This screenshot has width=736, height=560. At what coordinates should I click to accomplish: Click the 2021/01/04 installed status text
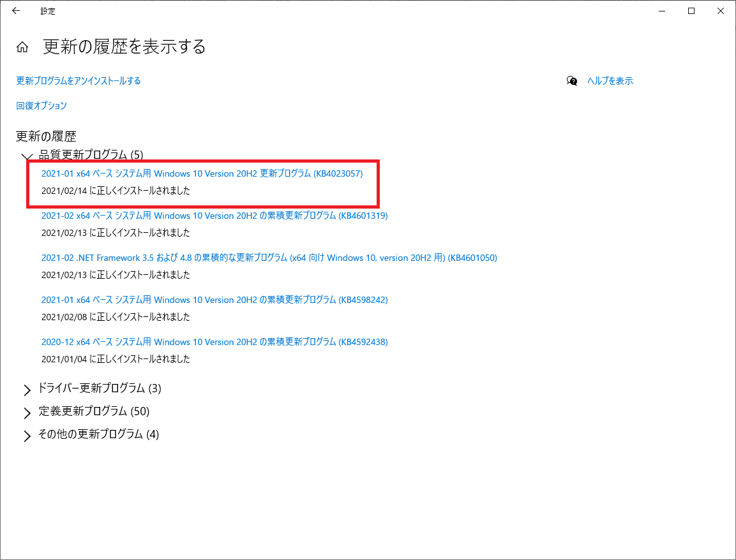click(116, 359)
